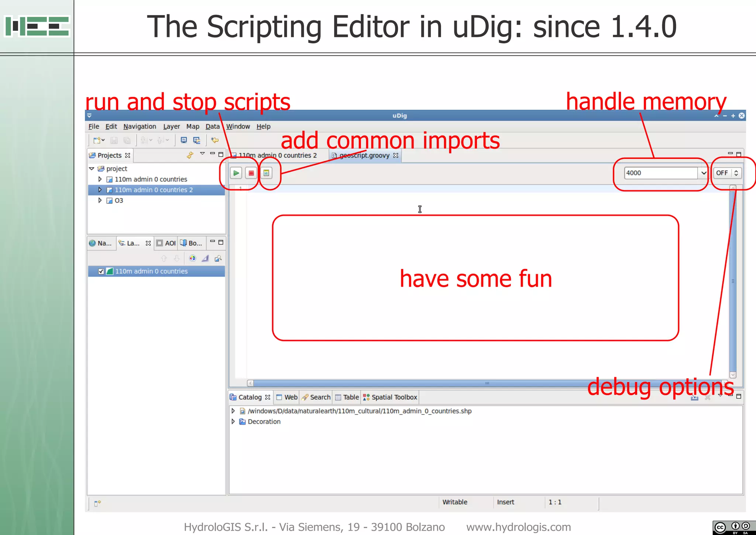Expand 110m admin 0 countries 2 tree node

[100, 190]
